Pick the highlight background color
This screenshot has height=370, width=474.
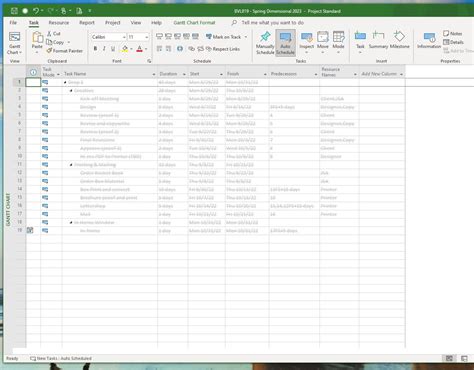click(125, 49)
